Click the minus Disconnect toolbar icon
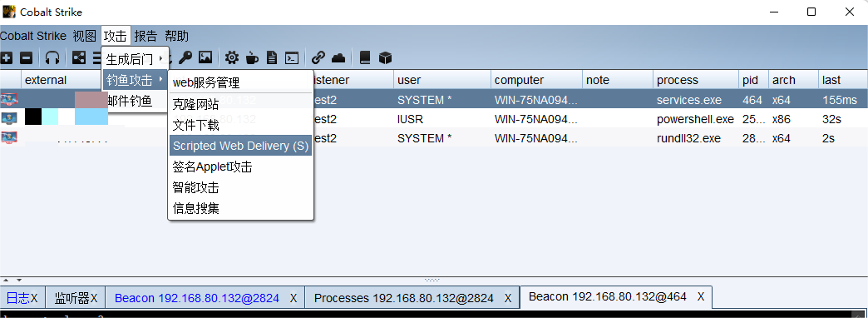 pyautogui.click(x=26, y=57)
